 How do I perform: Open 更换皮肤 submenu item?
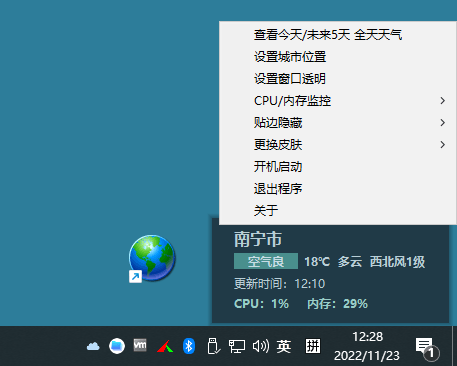pyautogui.click(x=338, y=145)
